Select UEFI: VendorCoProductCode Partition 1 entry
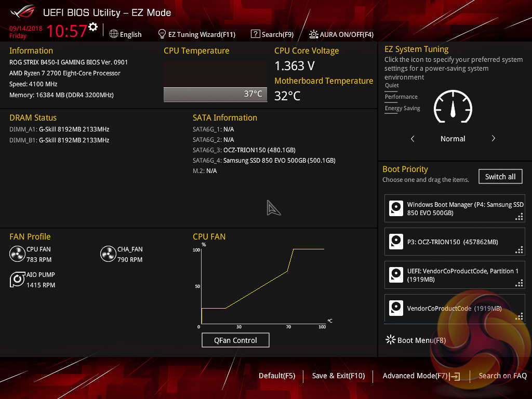 click(455, 275)
